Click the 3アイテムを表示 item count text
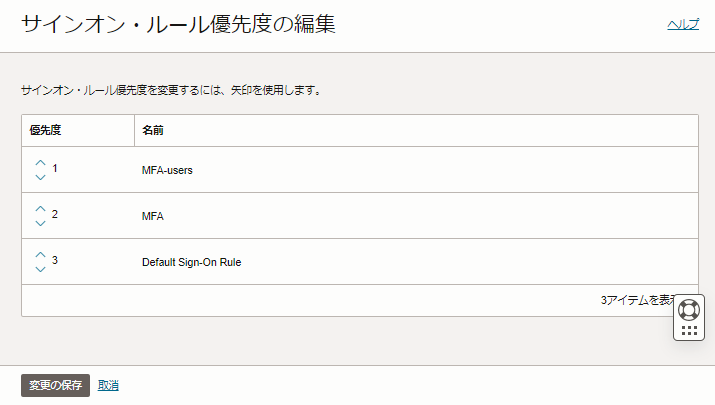The width and height of the screenshot is (715, 405). click(x=638, y=300)
